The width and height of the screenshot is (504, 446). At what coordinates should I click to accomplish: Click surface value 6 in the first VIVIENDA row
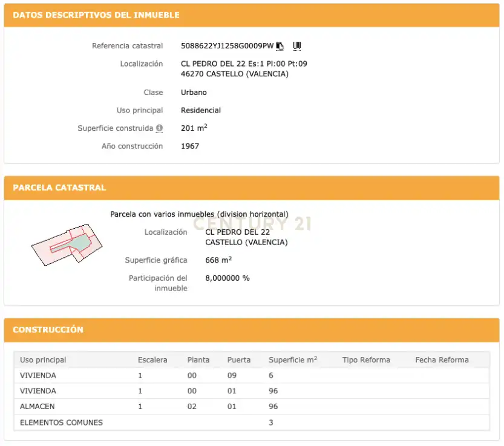pos(271,376)
